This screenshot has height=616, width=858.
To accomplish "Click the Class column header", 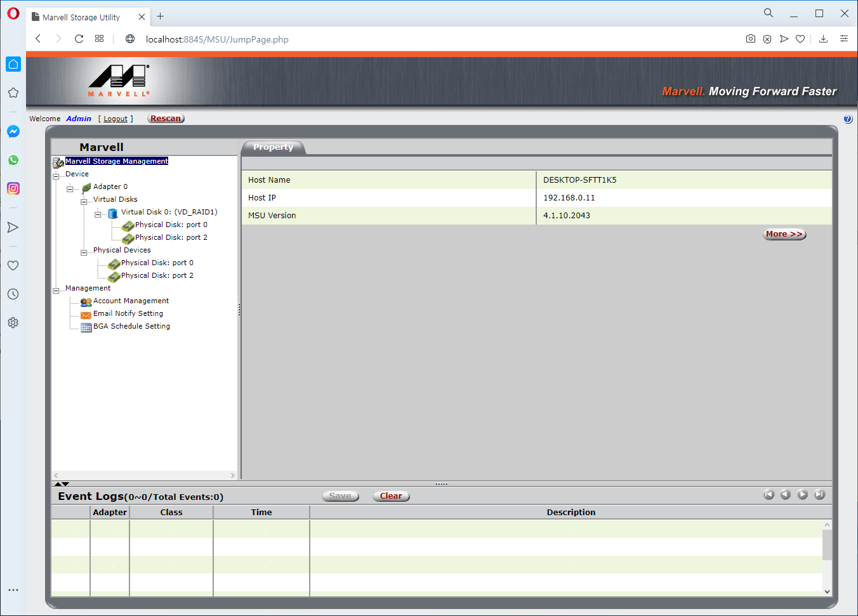I will click(171, 512).
